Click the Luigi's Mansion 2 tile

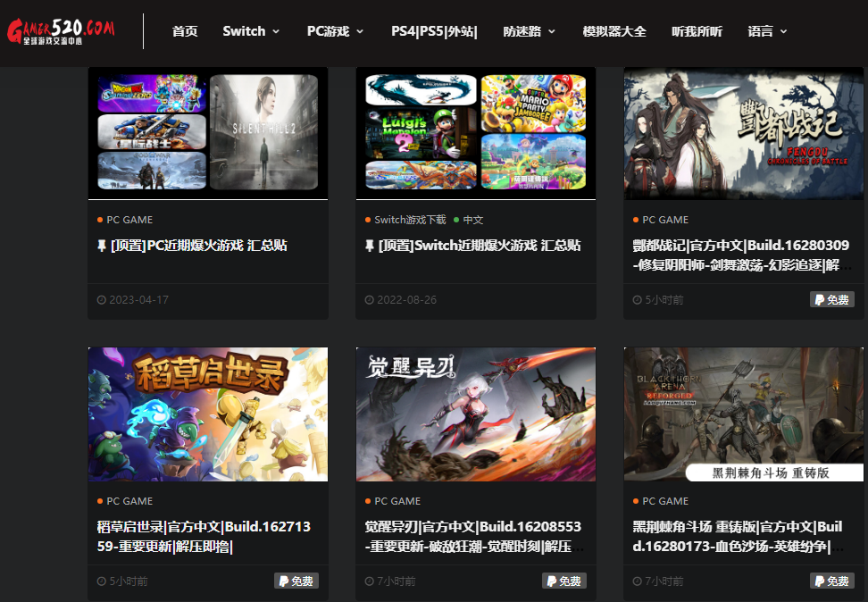pyautogui.click(x=421, y=133)
